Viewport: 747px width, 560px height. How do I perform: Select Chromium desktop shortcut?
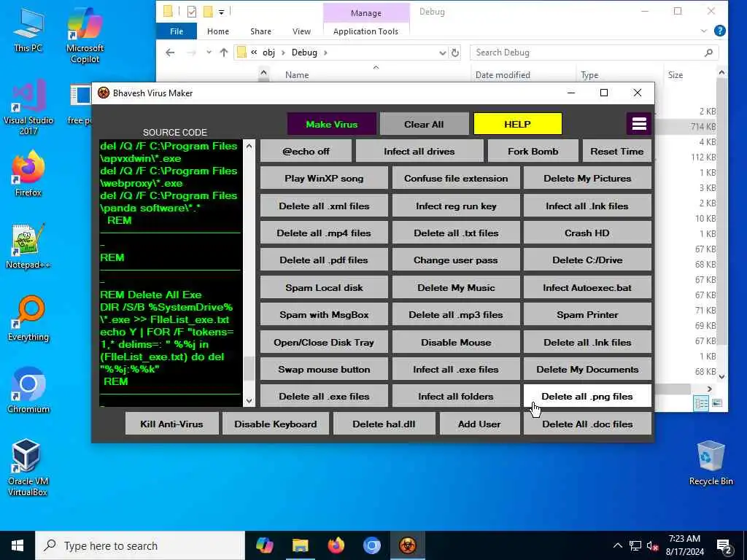pos(28,391)
